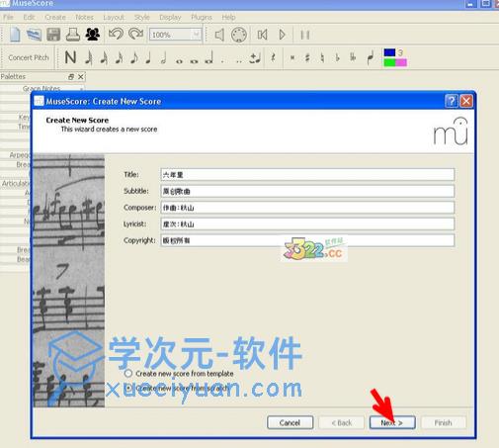The height and width of the screenshot is (448, 499).
Task: Float the Palettes panel
Action: coord(71,77)
